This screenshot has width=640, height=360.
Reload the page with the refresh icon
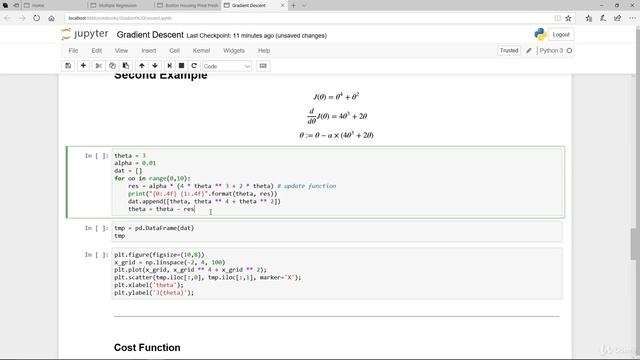pos(37,18)
